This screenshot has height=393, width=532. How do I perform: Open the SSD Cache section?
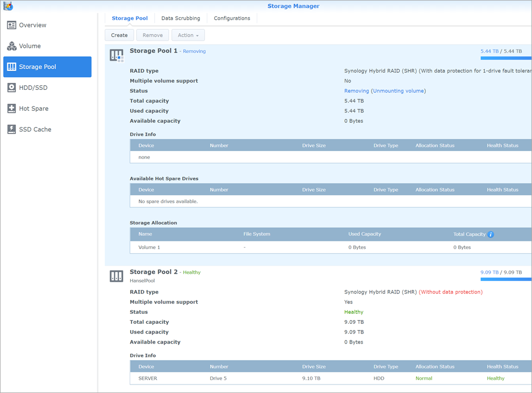tap(47, 129)
